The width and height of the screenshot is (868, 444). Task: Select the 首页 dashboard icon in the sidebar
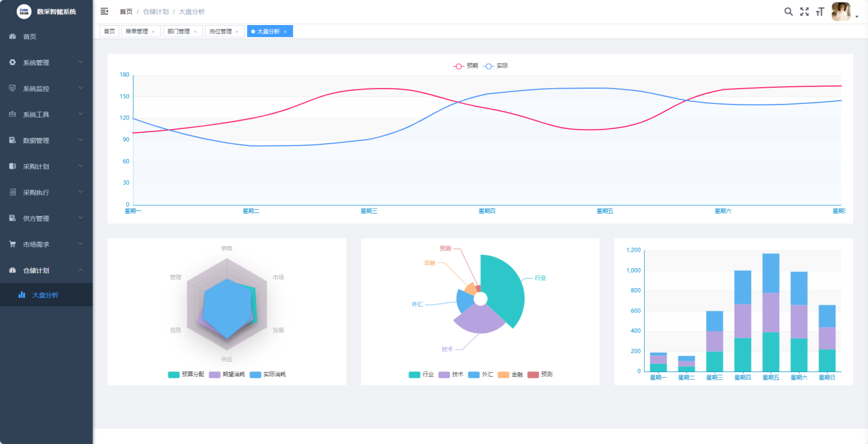[x=12, y=37]
